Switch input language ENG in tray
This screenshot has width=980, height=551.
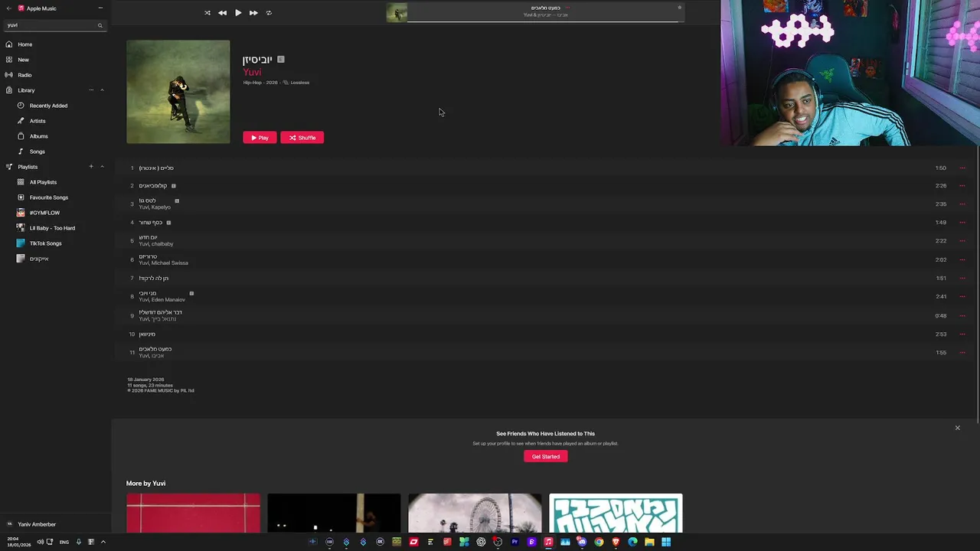click(64, 542)
